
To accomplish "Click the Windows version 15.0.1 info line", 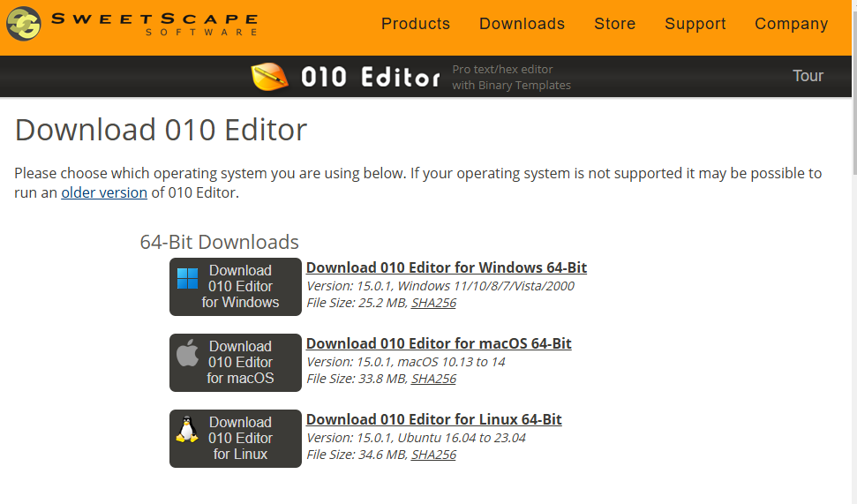I will click(440, 286).
